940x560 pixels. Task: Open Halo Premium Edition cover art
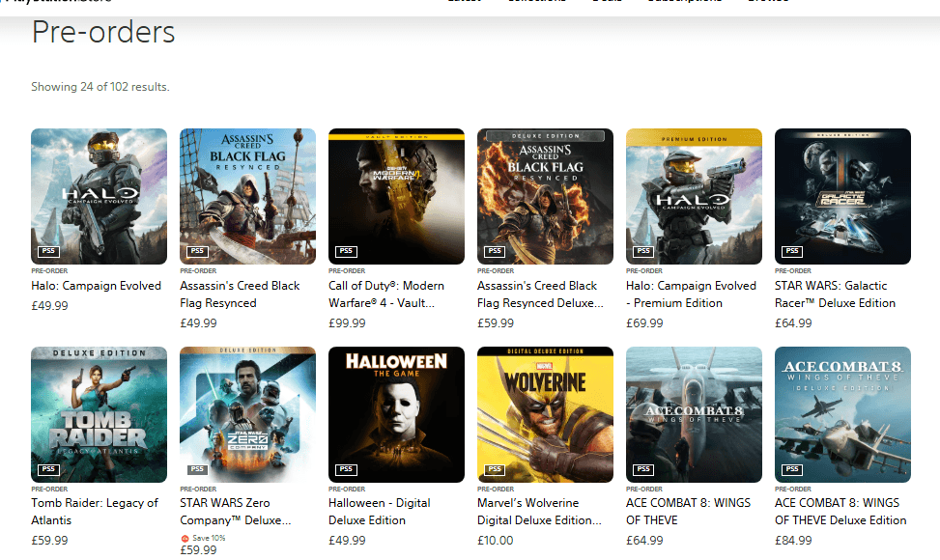point(694,196)
